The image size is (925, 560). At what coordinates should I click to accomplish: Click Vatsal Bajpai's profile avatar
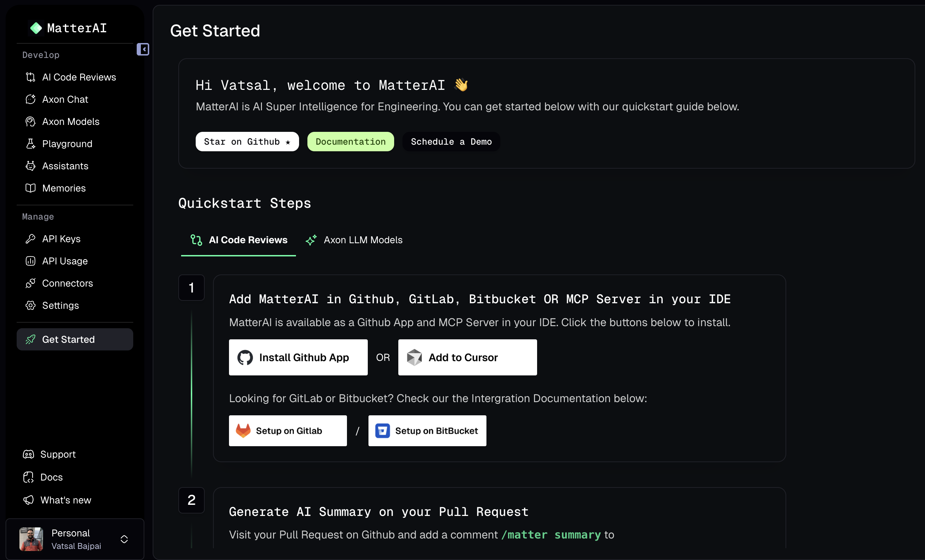pos(31,540)
